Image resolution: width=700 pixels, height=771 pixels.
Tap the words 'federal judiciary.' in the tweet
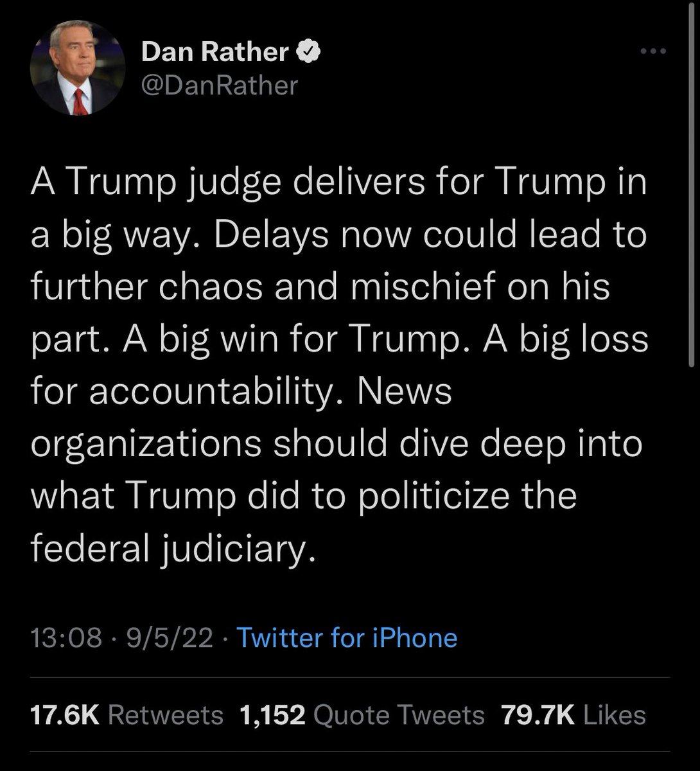coord(173,549)
